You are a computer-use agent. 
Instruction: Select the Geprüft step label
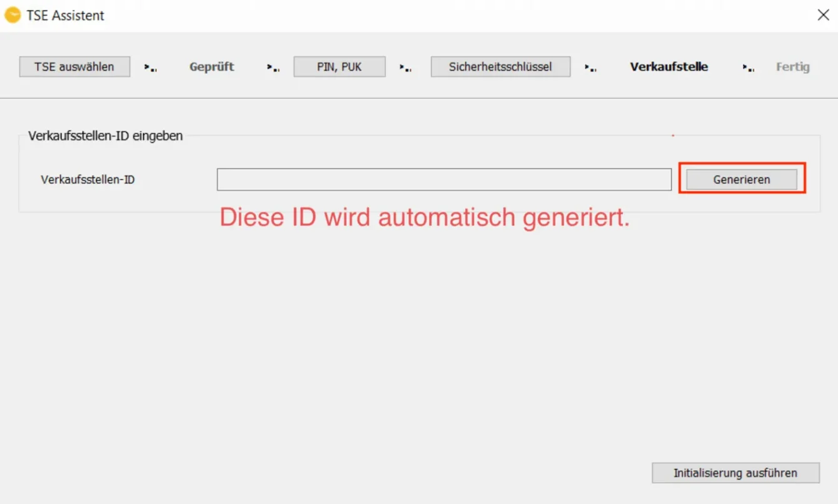click(x=211, y=67)
